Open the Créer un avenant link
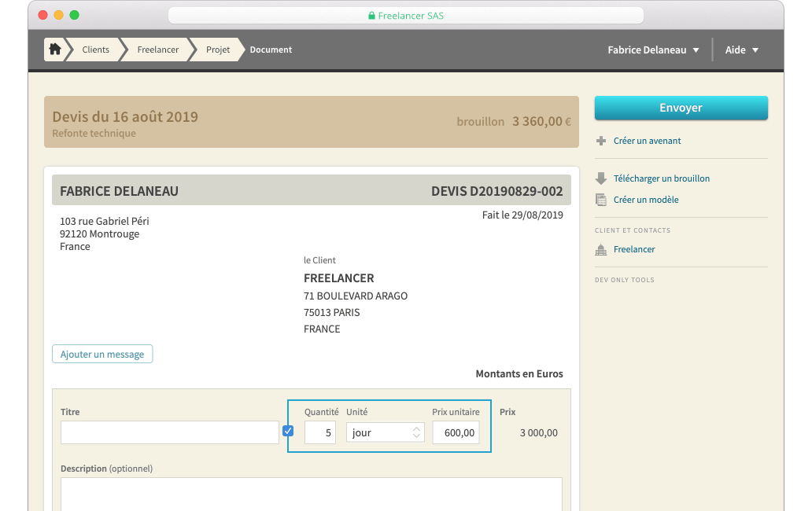Viewport: 812px width, 511px height. click(648, 141)
